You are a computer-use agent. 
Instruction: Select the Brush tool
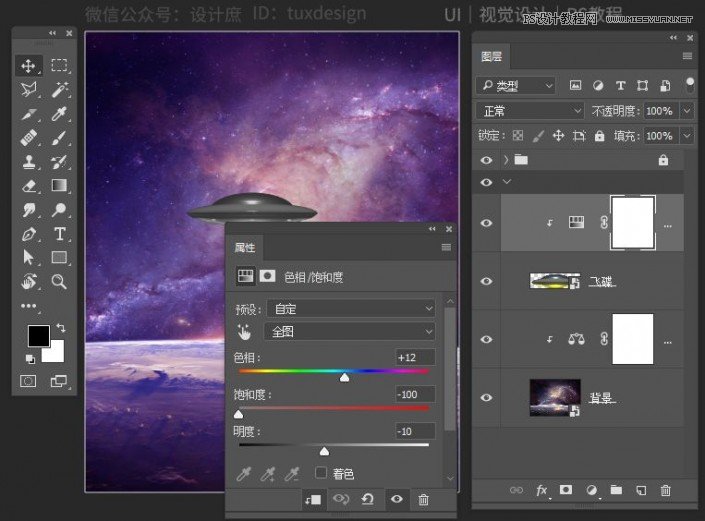59,137
